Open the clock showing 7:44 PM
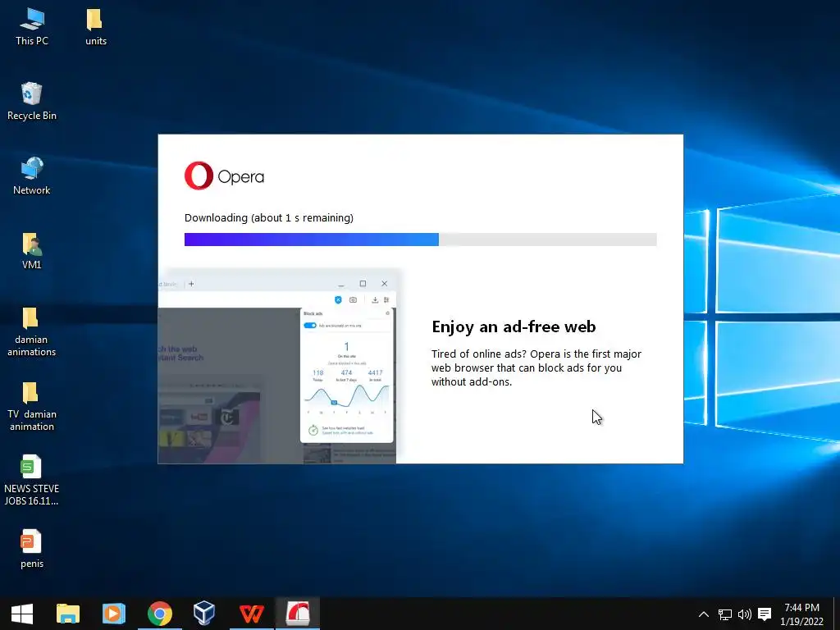Viewport: 840px width, 630px height. pyautogui.click(x=801, y=614)
